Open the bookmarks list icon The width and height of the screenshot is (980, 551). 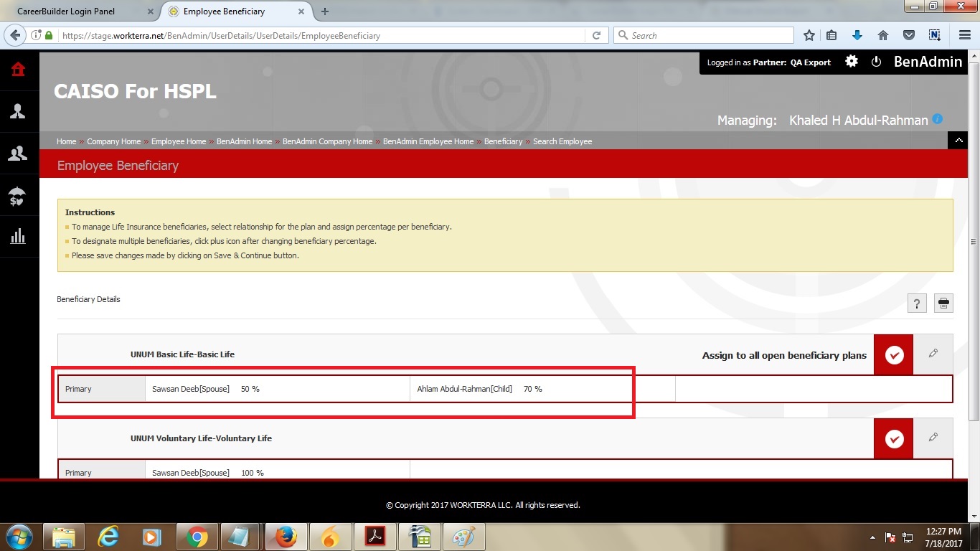tap(832, 35)
